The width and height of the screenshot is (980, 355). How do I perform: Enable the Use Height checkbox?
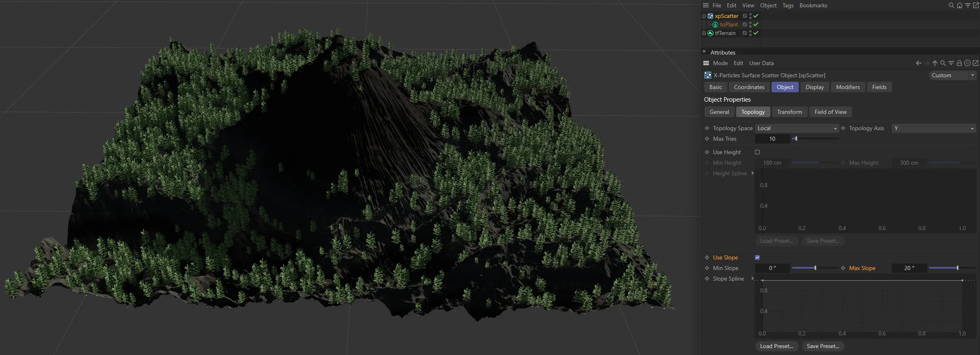(757, 152)
